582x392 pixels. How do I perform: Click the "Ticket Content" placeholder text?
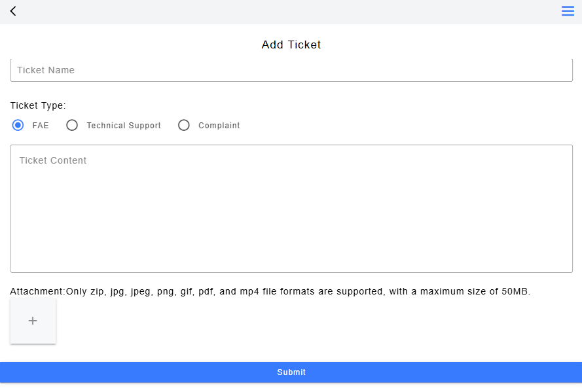[x=53, y=160]
